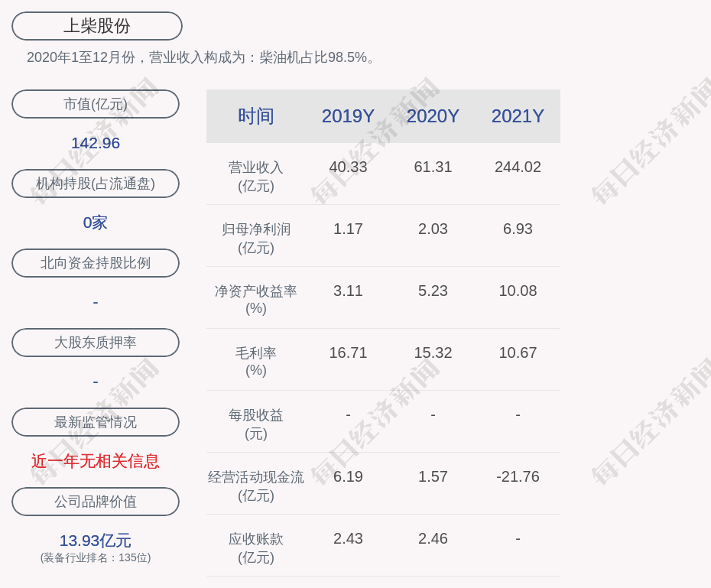Click the 归母净利润(亿元) row label

[x=256, y=239]
